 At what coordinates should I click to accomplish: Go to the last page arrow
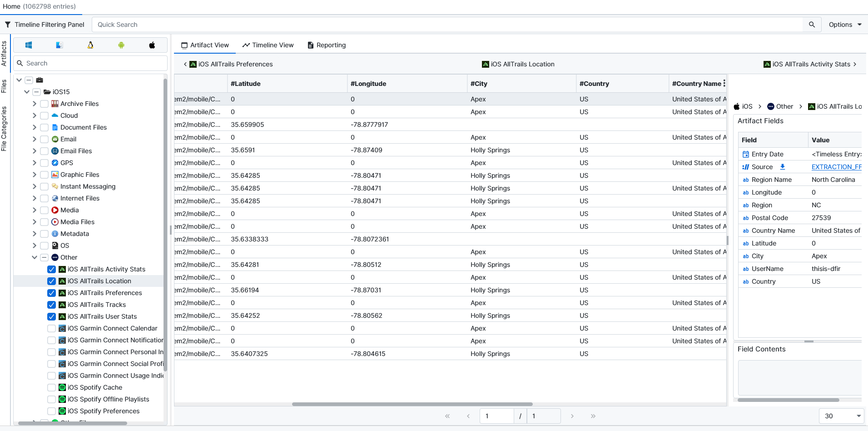tap(593, 416)
